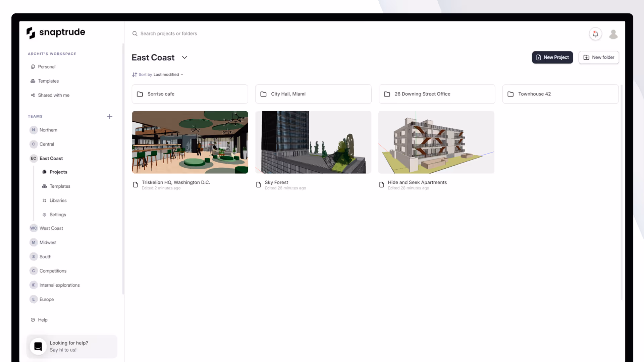Viewport: 644px width, 362px height.
Task: Open the chat bubble help icon
Action: point(38,346)
